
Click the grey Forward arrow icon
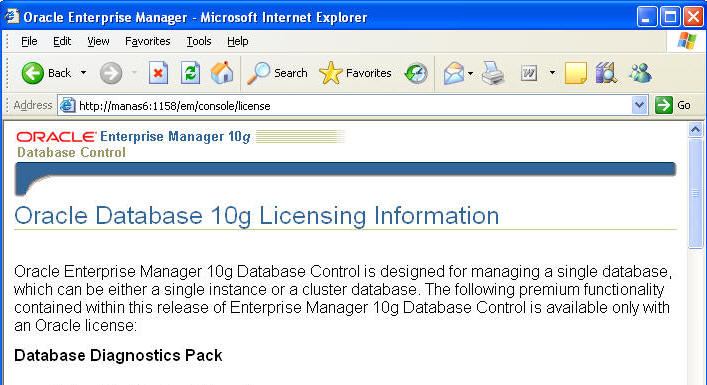[x=111, y=73]
